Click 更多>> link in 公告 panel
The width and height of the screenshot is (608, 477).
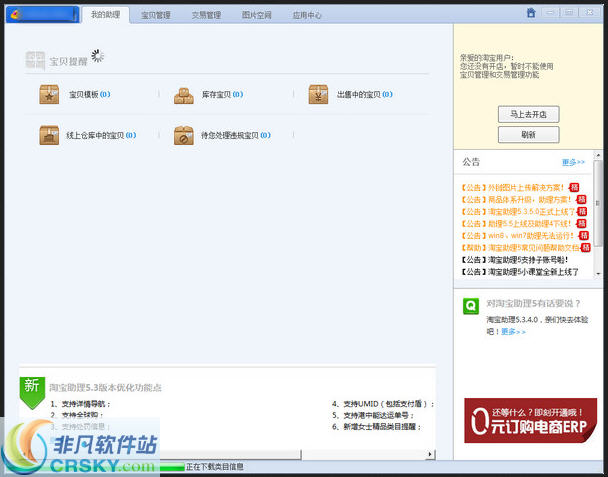573,162
